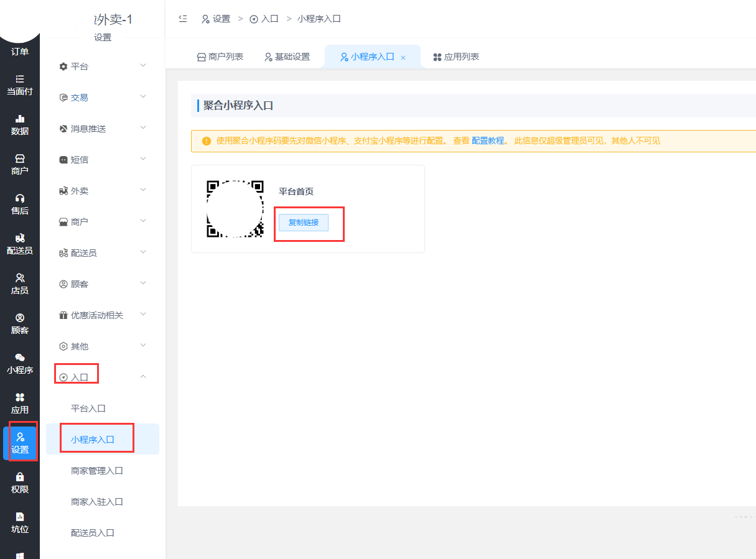The height and width of the screenshot is (559, 756).
Task: Select the 设置 sidebar icon
Action: click(20, 443)
